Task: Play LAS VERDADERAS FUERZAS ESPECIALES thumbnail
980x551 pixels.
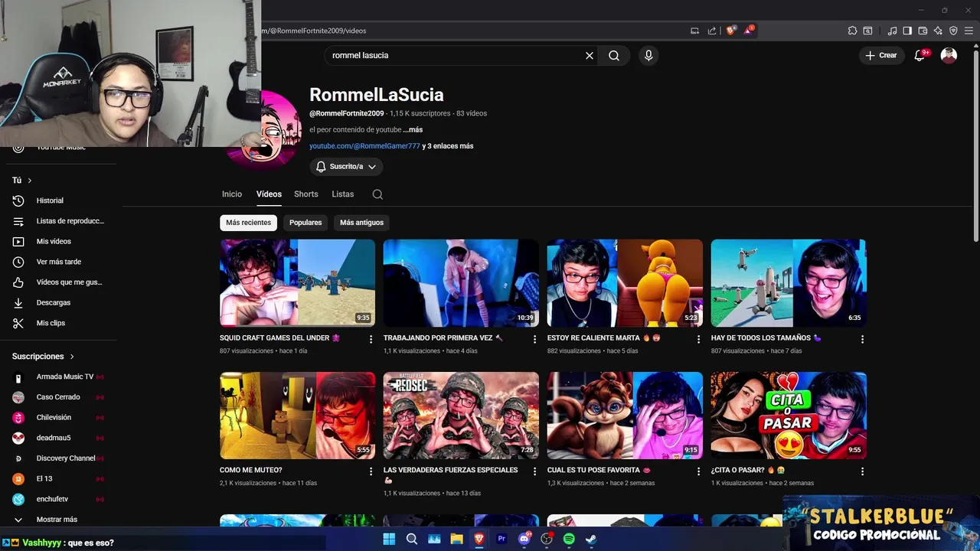Action: click(x=461, y=416)
